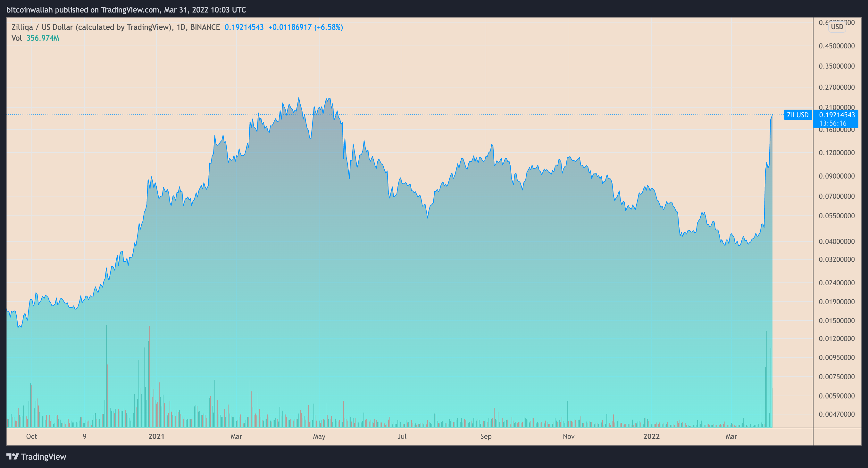This screenshot has height=468, width=868.
Task: Click the current price 0.19214543 badge
Action: 837,115
